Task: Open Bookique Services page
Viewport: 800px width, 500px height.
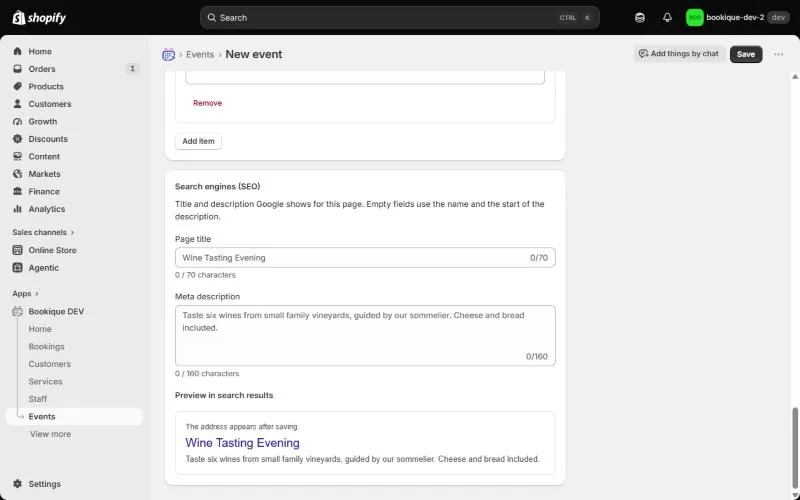Action: coord(45,382)
